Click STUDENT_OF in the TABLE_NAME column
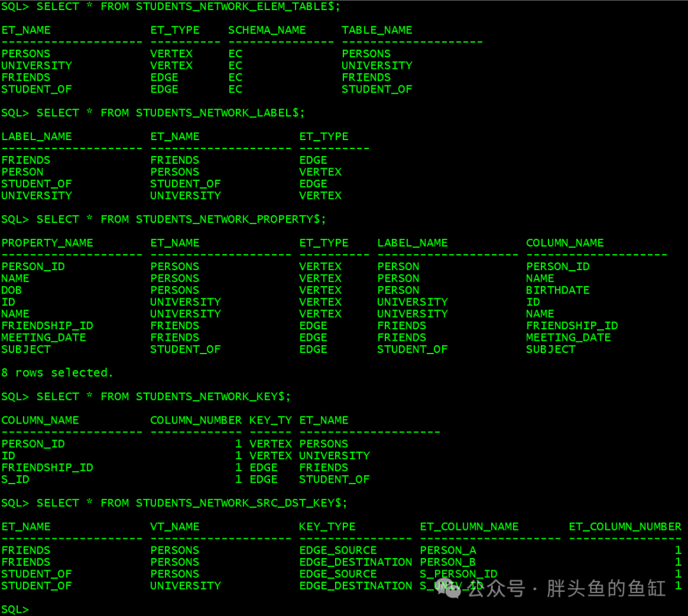This screenshot has width=688, height=616. (x=377, y=90)
